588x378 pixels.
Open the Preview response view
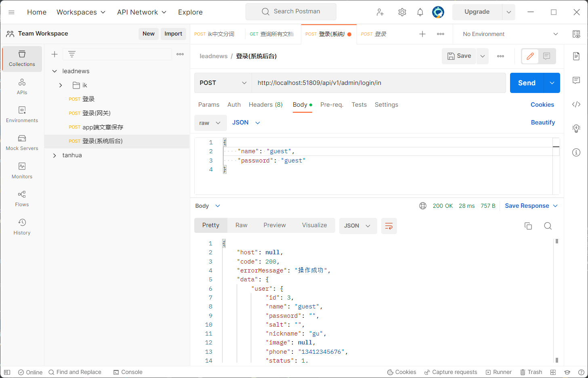tap(275, 225)
